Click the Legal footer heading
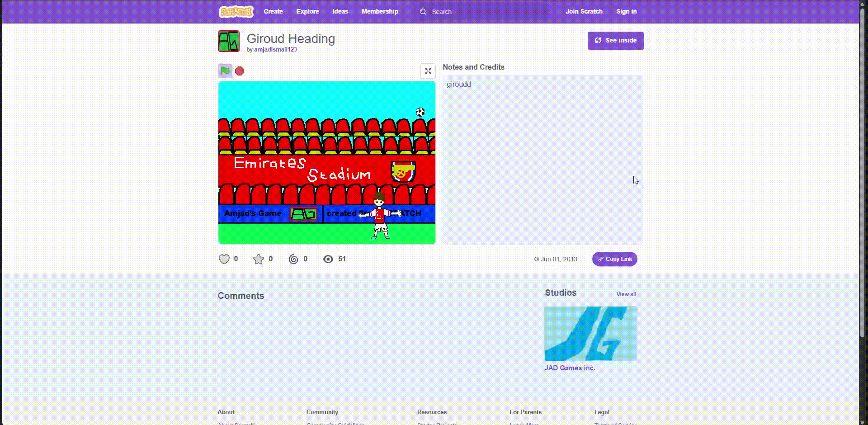Image resolution: width=868 pixels, height=425 pixels. [602, 412]
